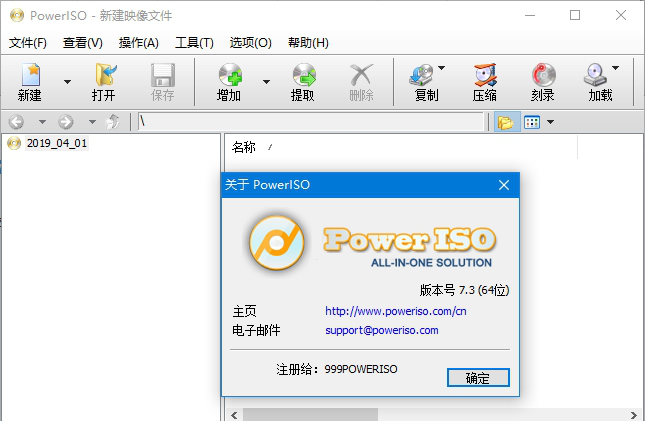The image size is (645, 437).
Task: Click the PowerISO title bar app icon
Action: (17, 16)
